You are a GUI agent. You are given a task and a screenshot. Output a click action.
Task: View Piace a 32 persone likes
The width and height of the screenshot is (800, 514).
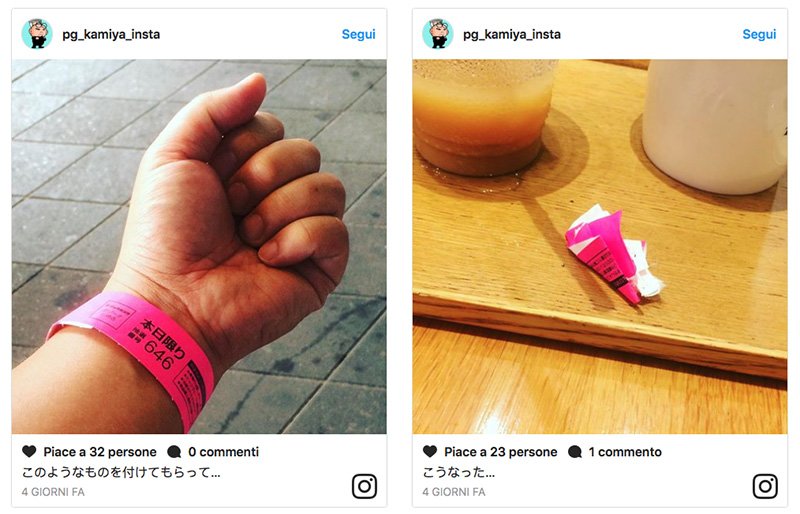(x=100, y=452)
